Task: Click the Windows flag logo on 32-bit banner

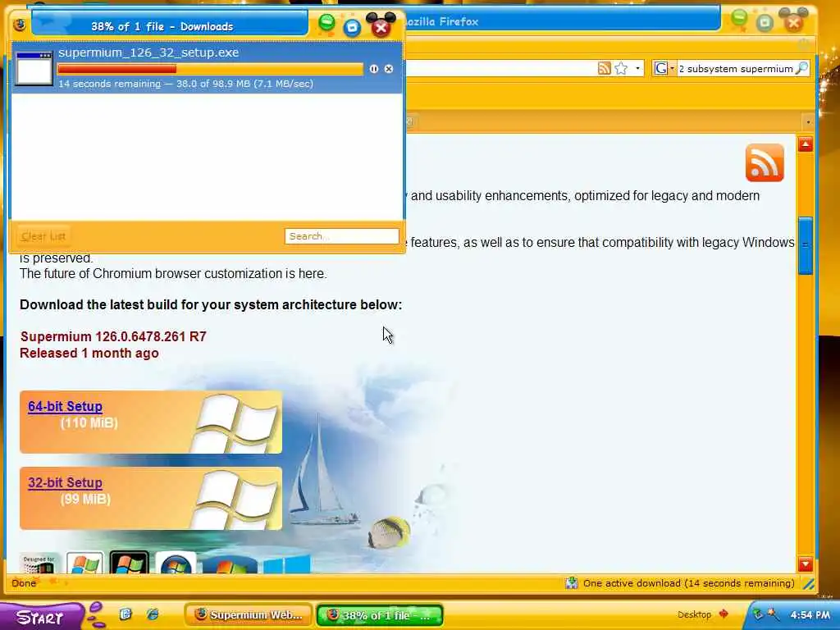Action: (235, 500)
